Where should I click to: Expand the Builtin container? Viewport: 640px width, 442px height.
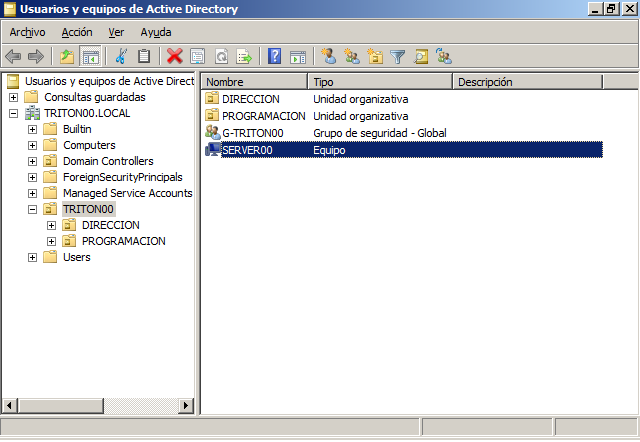tap(32, 129)
